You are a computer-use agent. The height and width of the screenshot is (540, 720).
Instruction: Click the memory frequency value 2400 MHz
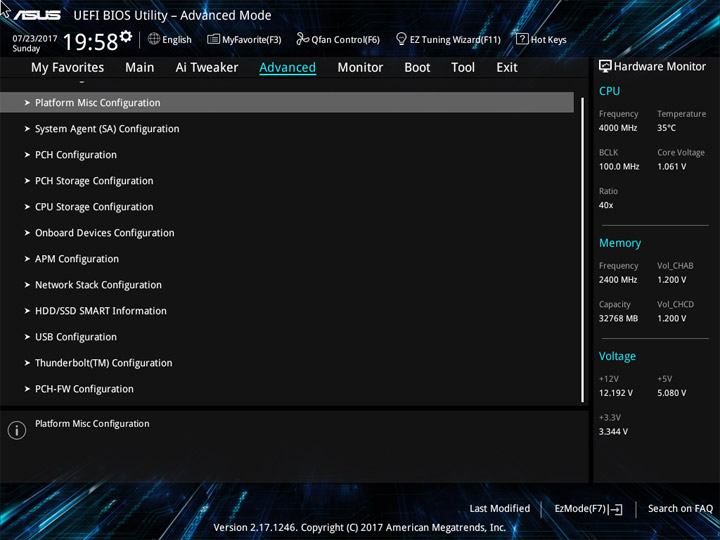tap(618, 279)
